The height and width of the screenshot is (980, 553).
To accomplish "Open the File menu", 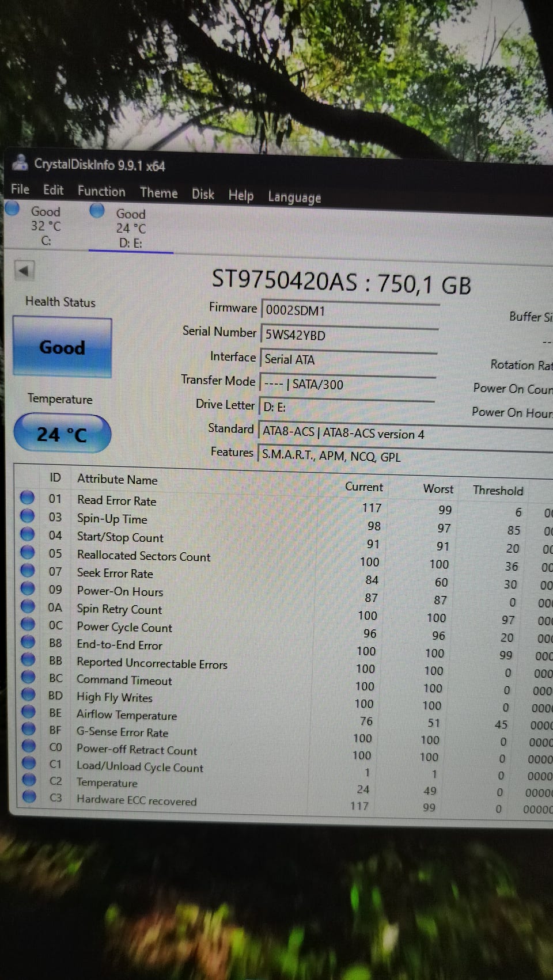I will click(x=20, y=189).
